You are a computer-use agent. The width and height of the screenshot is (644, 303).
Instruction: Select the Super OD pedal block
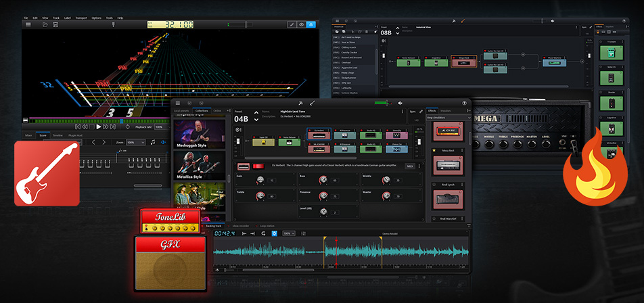click(263, 142)
